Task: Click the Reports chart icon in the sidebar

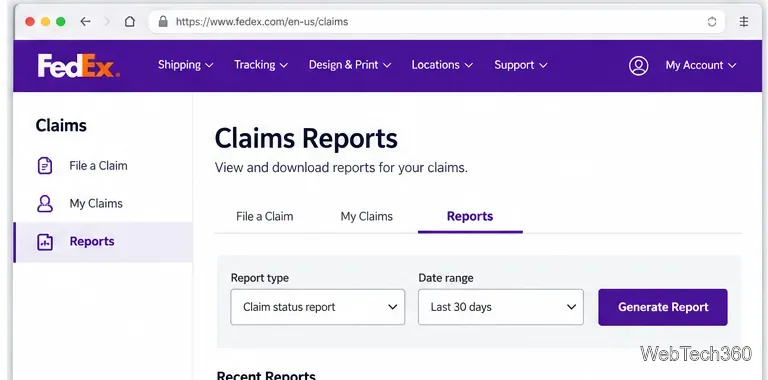Action: [x=45, y=241]
